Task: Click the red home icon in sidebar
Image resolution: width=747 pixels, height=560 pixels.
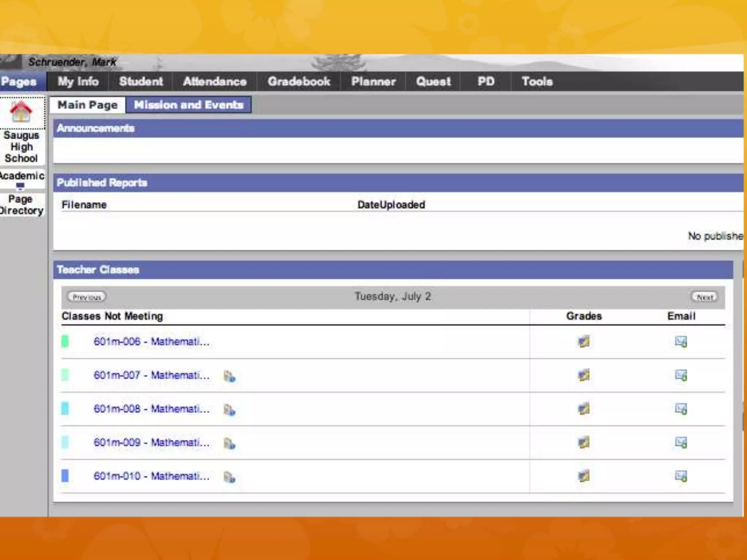Action: point(21,112)
